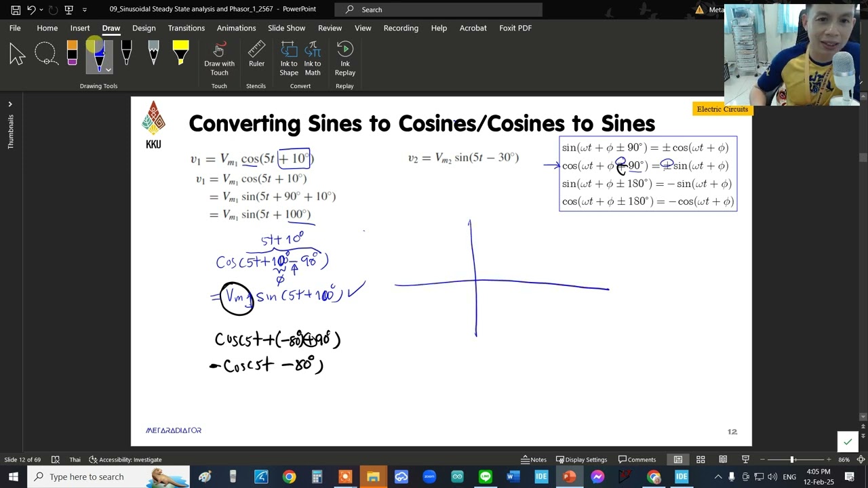Toggle the Ruler stencil
The image size is (868, 488).
pos(256,55)
